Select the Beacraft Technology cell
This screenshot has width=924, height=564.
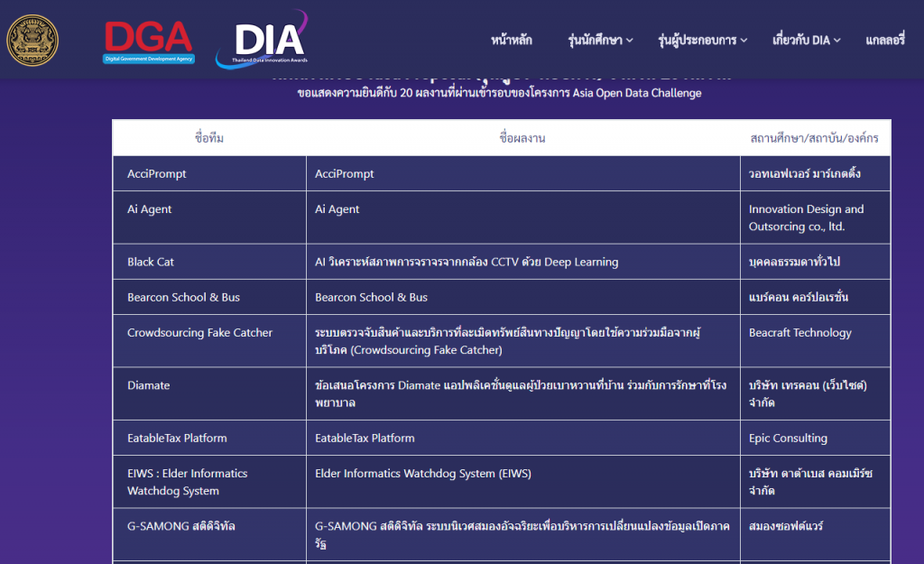(x=815, y=340)
